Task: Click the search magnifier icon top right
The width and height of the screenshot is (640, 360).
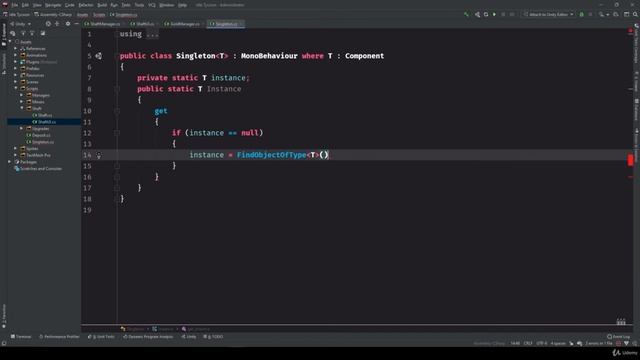Action: (635, 14)
